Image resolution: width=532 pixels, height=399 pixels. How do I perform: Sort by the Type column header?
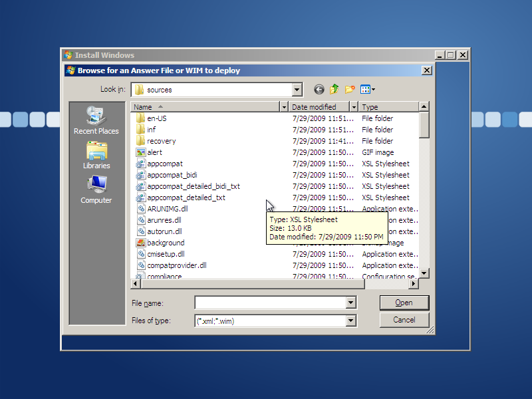tap(389, 107)
